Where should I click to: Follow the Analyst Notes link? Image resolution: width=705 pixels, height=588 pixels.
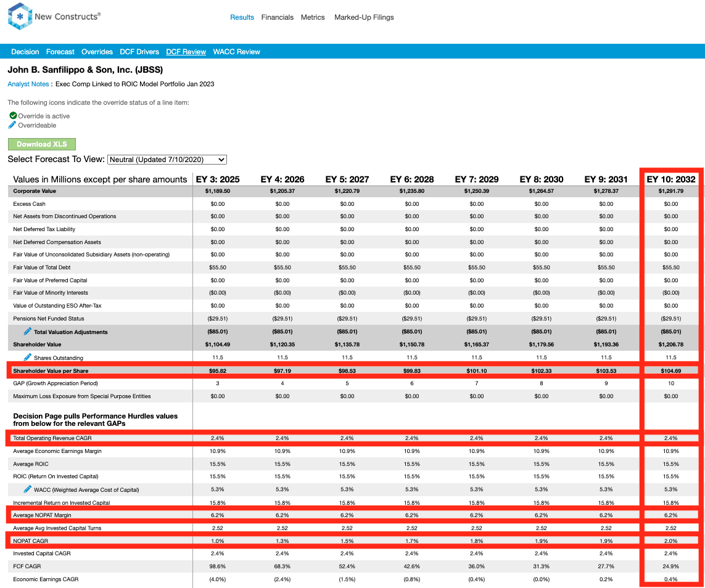[x=28, y=84]
